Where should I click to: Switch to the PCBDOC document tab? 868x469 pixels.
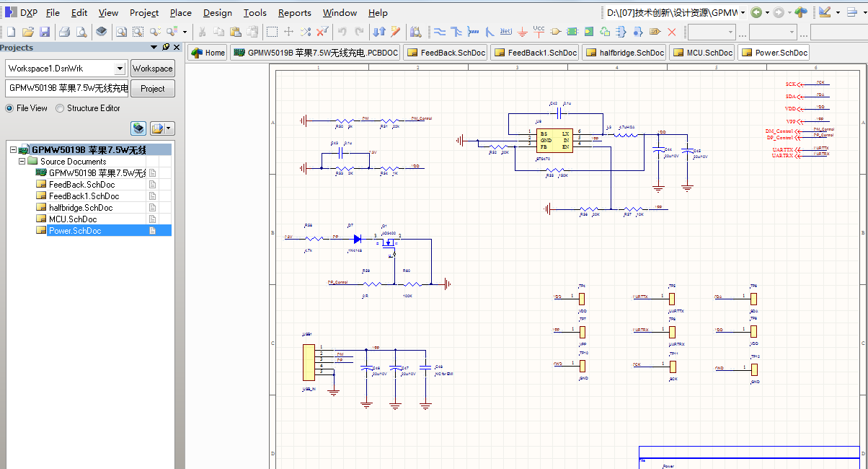(x=316, y=53)
